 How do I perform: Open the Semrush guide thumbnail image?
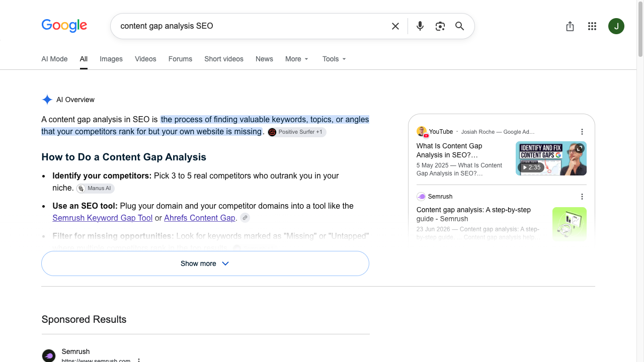click(x=570, y=224)
